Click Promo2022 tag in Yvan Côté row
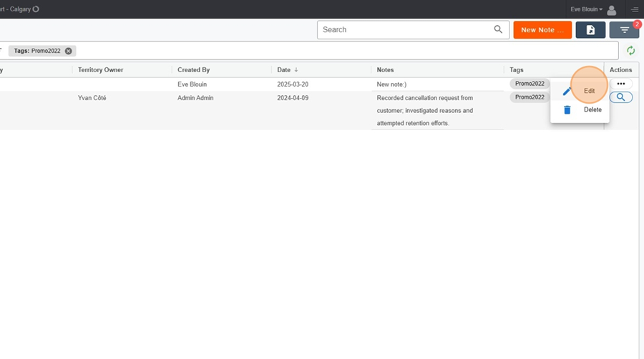The width and height of the screenshot is (644, 359). tap(530, 97)
